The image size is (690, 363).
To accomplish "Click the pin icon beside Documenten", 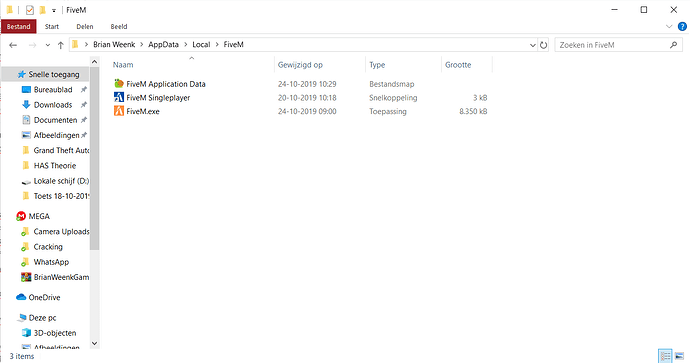I will coord(84,120).
